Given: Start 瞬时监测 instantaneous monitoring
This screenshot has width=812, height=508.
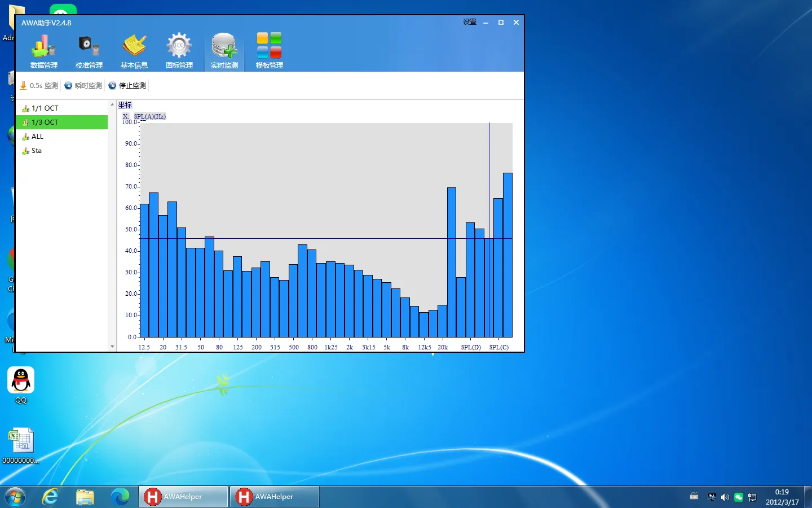Looking at the screenshot, I should click(x=83, y=86).
